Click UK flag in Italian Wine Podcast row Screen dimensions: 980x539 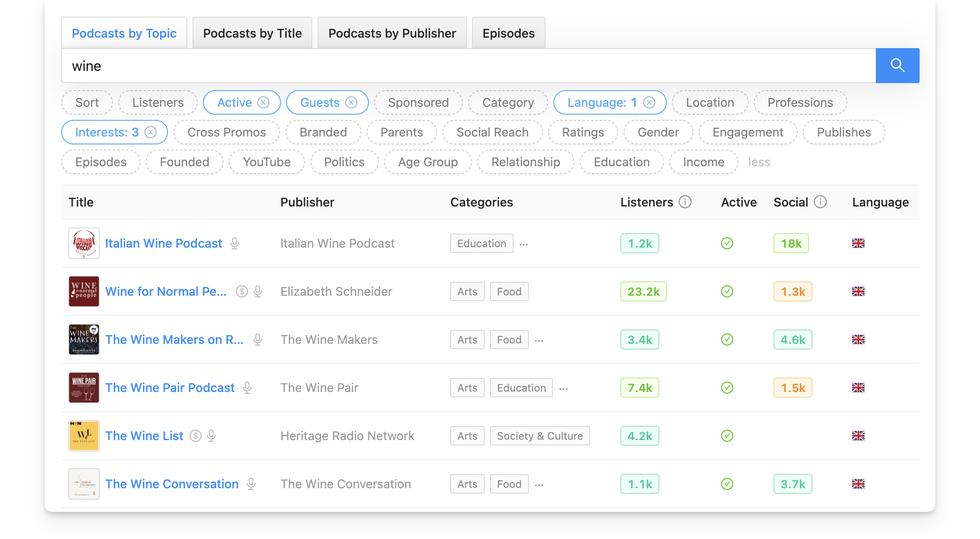tap(858, 243)
